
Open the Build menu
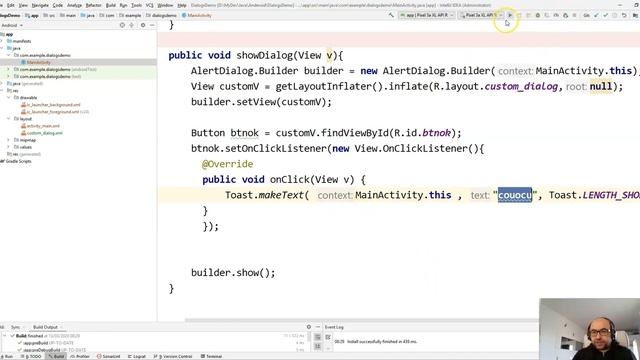pos(111,5)
